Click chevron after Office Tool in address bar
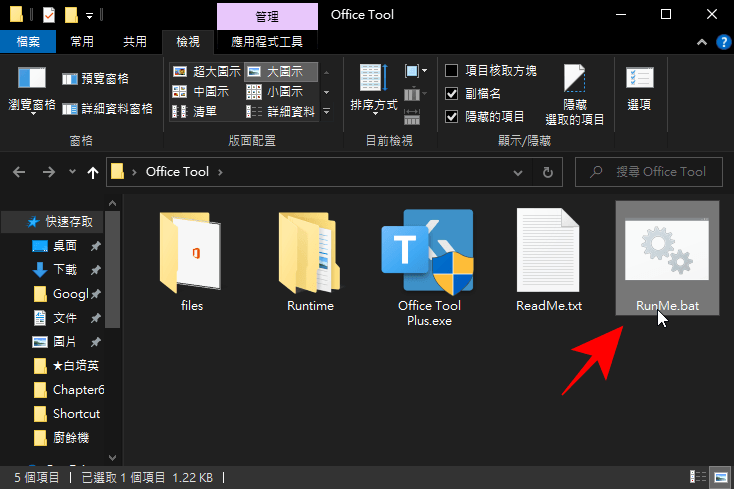 pyautogui.click(x=220, y=172)
